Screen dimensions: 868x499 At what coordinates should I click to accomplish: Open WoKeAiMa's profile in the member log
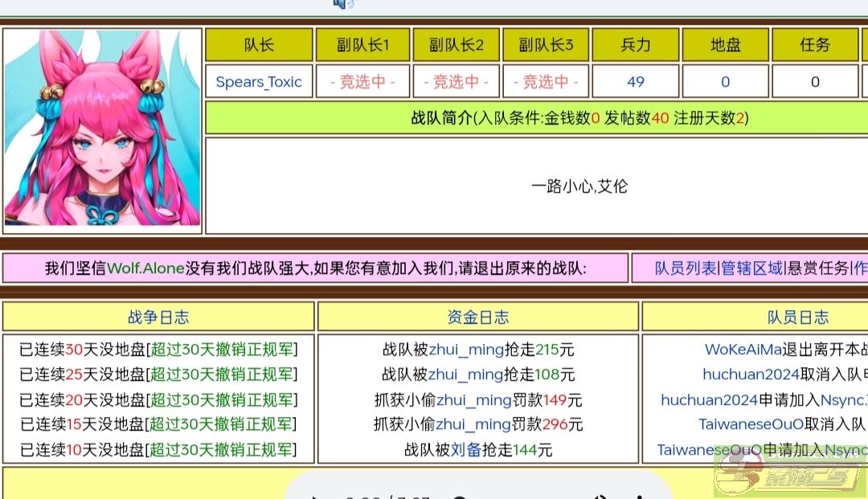(x=743, y=350)
